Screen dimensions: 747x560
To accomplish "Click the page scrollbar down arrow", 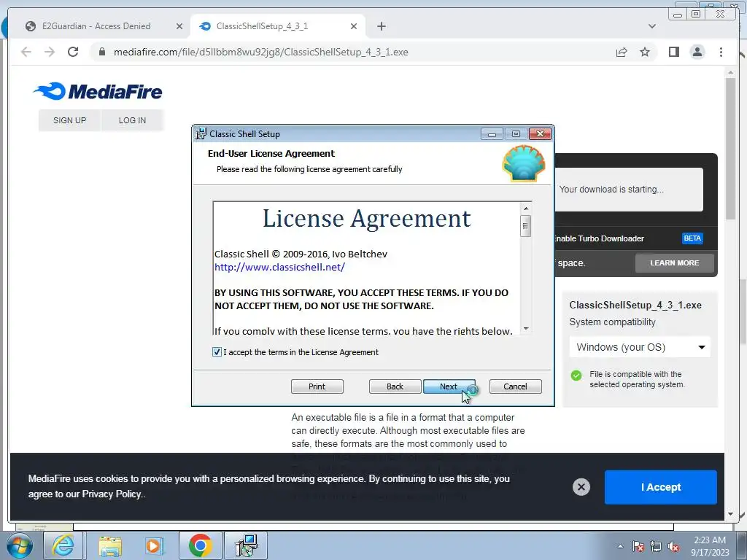I will (x=730, y=514).
